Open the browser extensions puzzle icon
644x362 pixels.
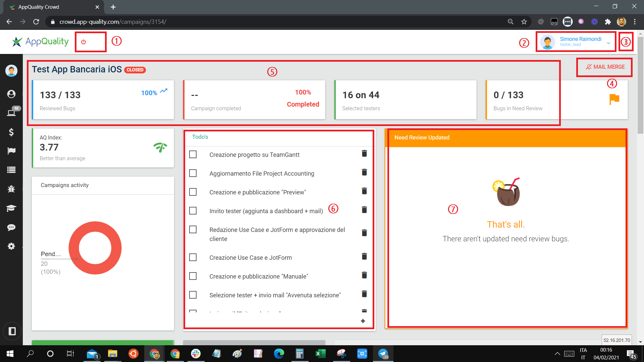coord(608,22)
